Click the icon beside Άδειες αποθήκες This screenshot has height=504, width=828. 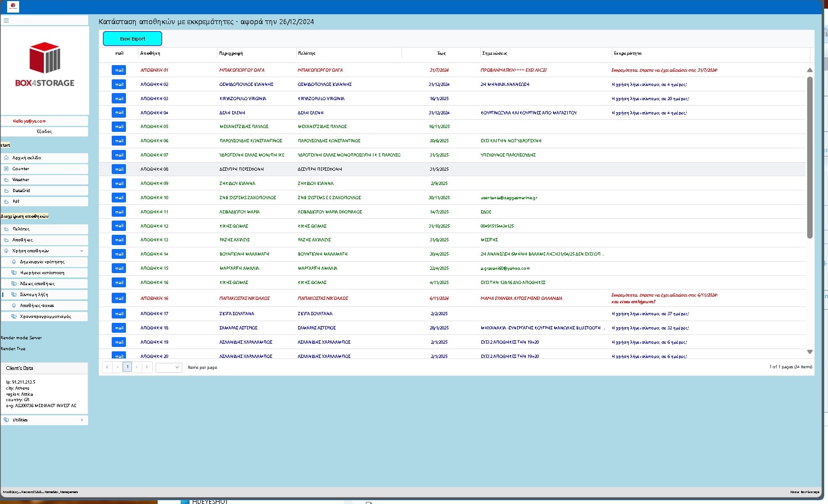pyautogui.click(x=14, y=283)
